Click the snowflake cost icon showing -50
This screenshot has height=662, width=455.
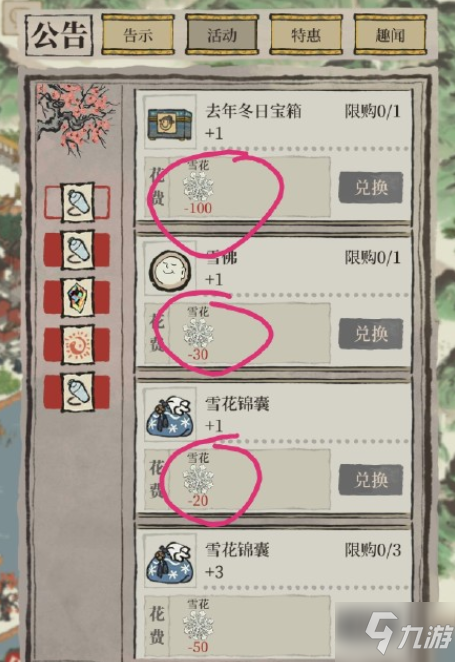coord(198,626)
